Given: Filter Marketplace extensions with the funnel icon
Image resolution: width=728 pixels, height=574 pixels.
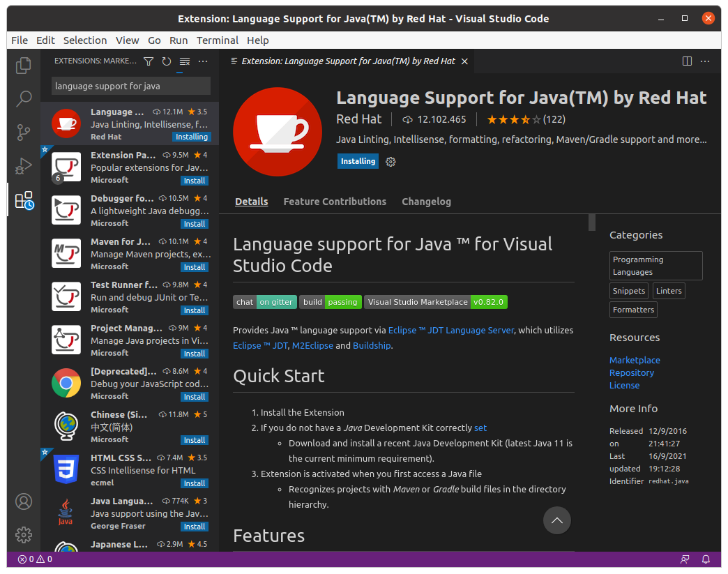Looking at the screenshot, I should (x=148, y=61).
